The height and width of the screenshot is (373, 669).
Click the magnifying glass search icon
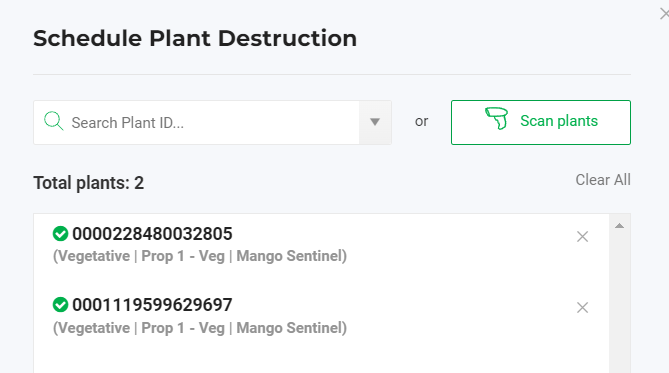pyautogui.click(x=54, y=121)
